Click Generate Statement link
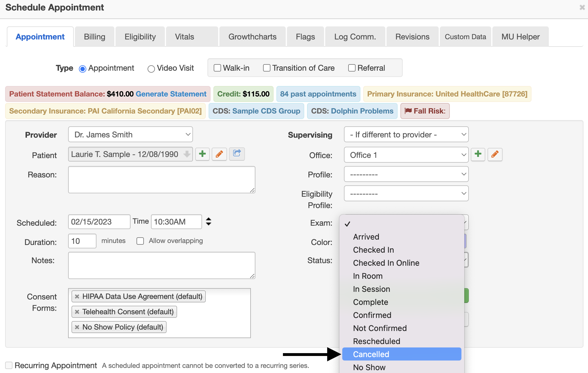588x373 pixels. 171,94
